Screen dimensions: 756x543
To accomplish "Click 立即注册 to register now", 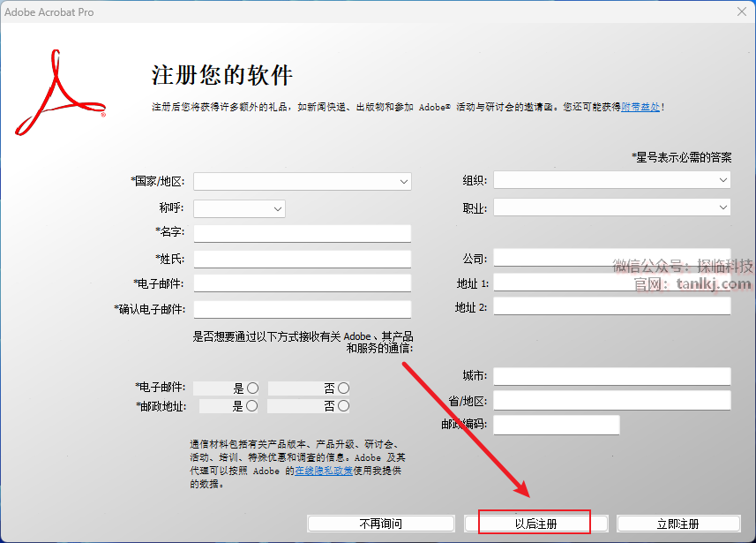I will (678, 524).
